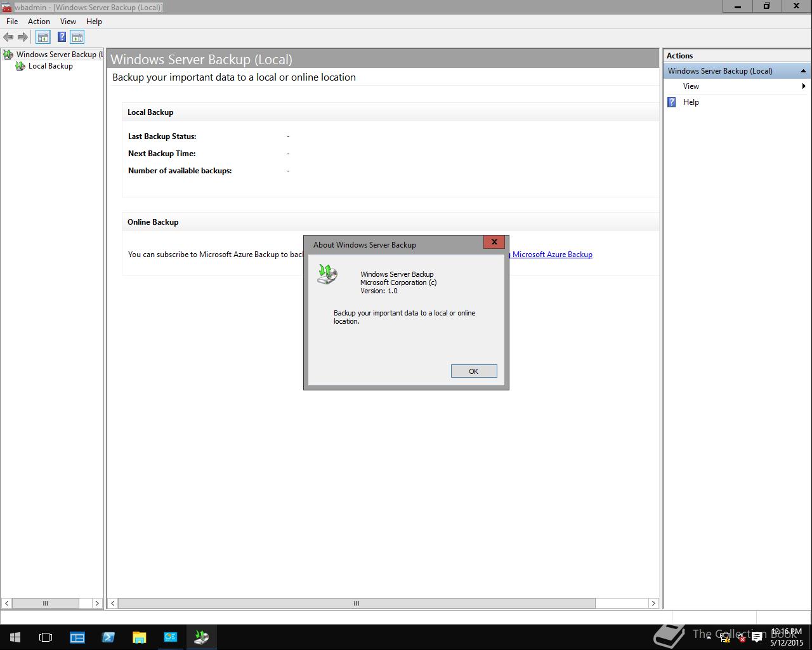Open Task View on the taskbar
This screenshot has height=650, width=812.
point(46,637)
